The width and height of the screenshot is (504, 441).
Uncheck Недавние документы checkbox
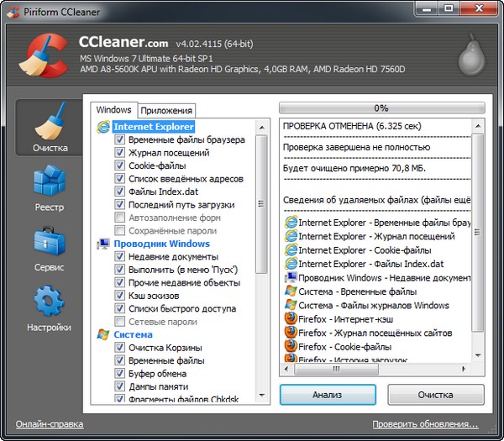119,256
